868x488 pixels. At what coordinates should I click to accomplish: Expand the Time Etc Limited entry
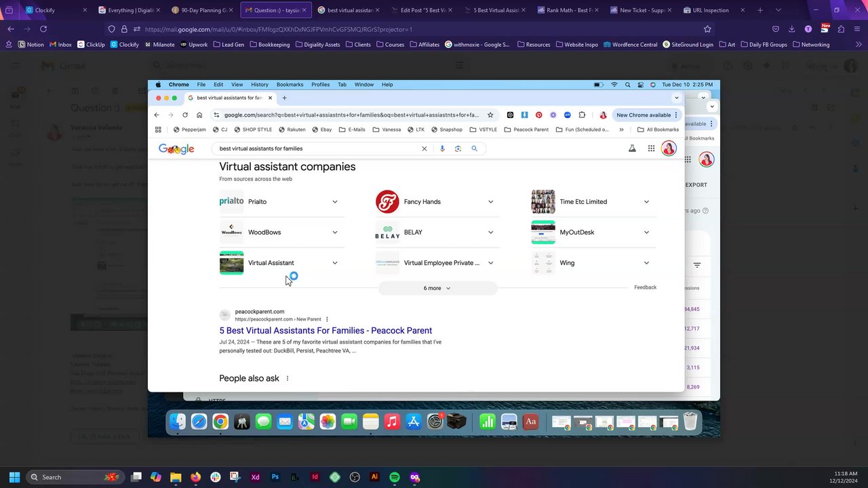(x=646, y=202)
